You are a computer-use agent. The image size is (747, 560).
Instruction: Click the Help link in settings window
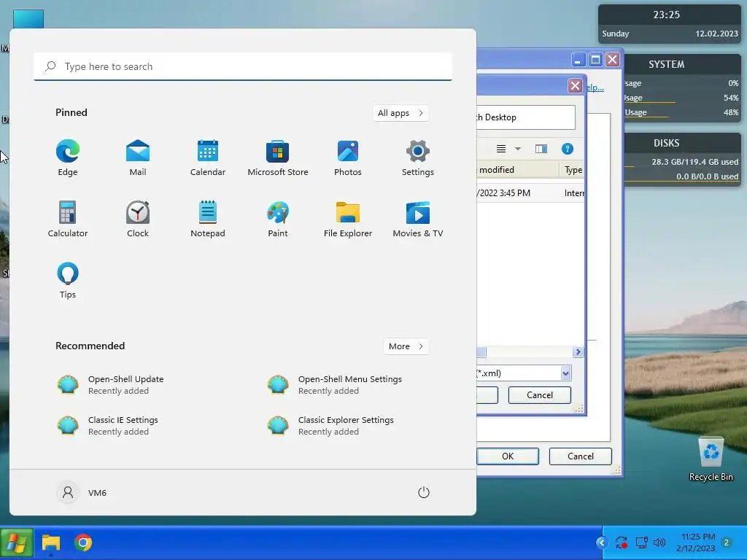595,87
